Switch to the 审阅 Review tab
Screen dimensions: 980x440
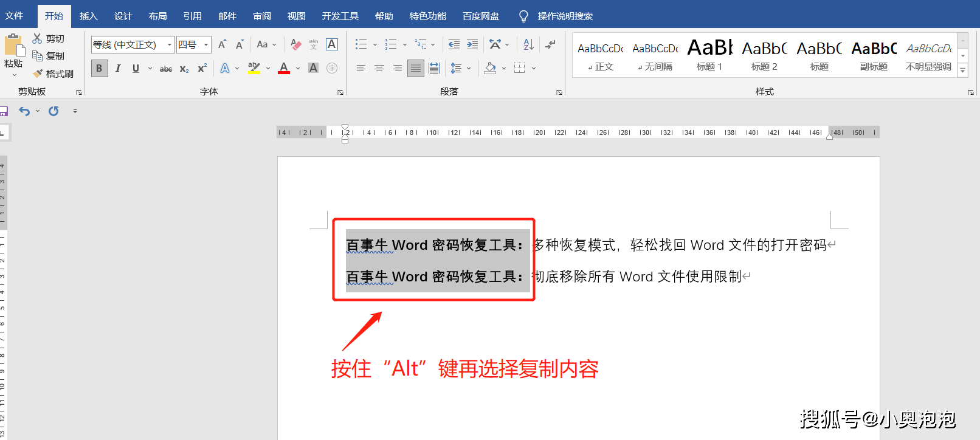click(x=262, y=16)
